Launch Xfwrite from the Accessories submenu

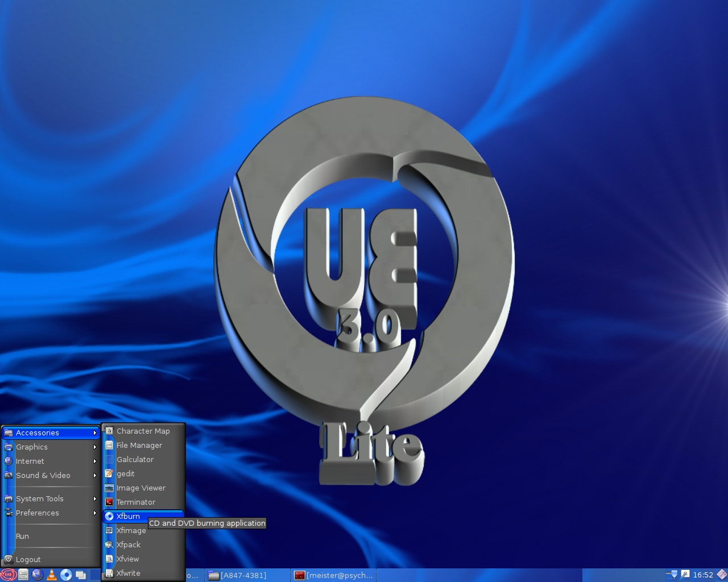click(143, 573)
